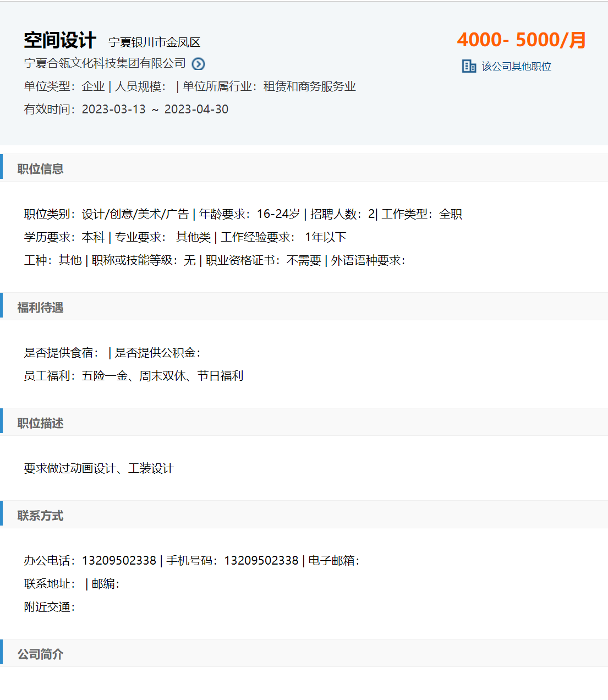Click the circled arrow icon beside company name
608x700 pixels.
(x=198, y=64)
